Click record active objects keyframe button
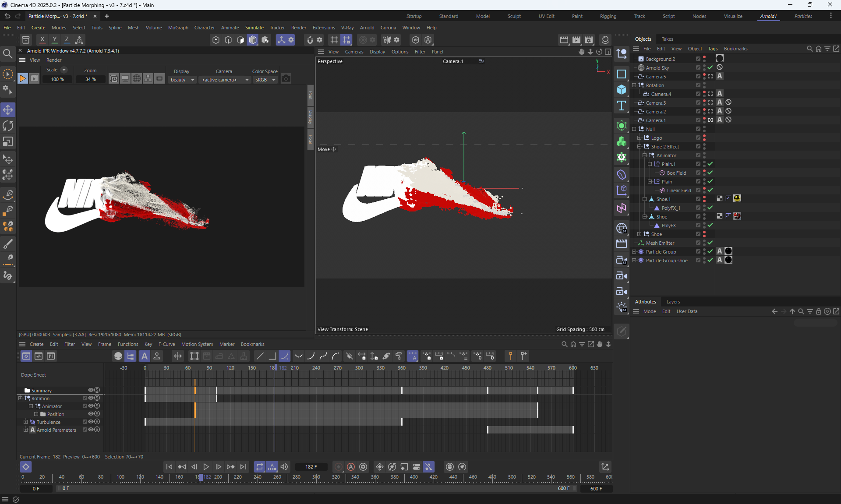841x504 pixels. pyautogui.click(x=338, y=467)
